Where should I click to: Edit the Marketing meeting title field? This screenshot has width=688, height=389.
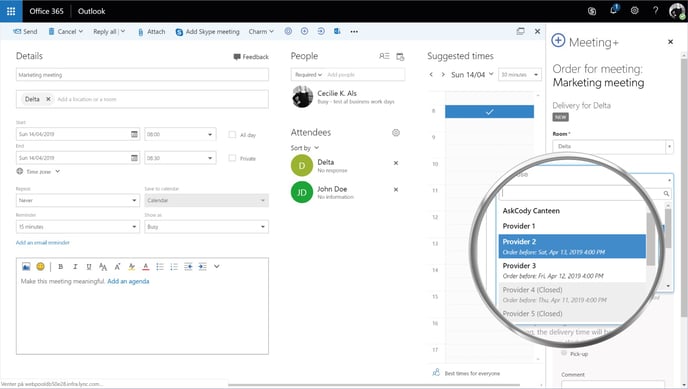click(142, 75)
